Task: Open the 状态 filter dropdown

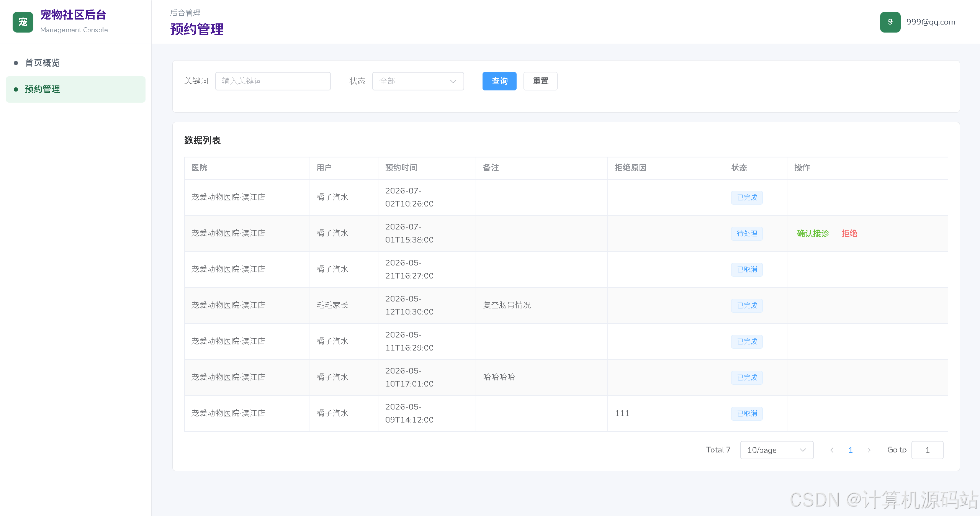Action: (418, 81)
